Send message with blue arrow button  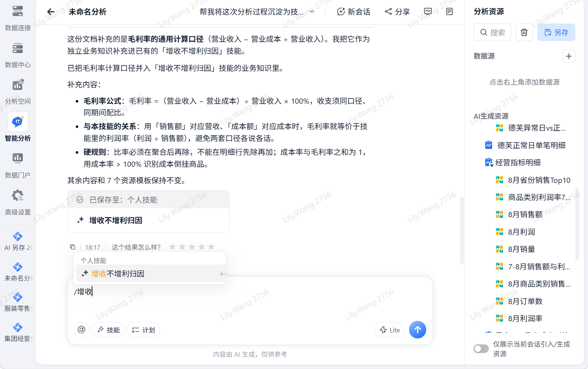tap(418, 330)
